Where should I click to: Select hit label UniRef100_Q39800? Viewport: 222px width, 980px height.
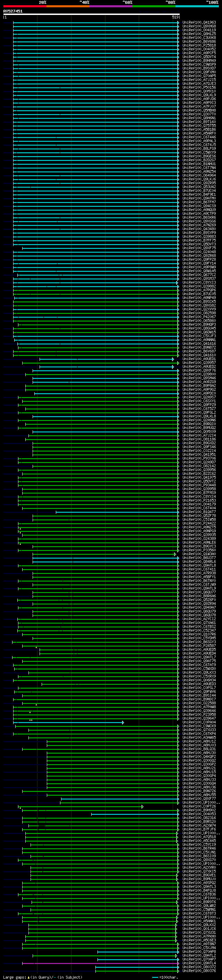tap(199, 374)
